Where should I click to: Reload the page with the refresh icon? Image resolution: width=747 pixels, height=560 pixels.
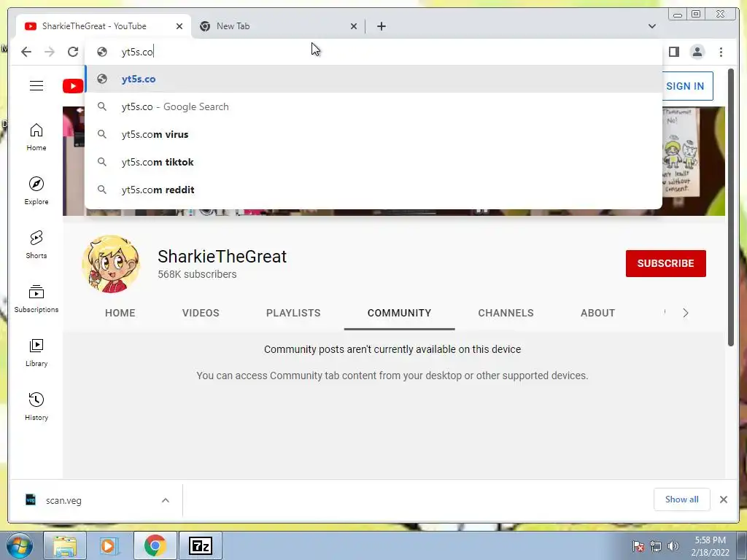click(73, 52)
